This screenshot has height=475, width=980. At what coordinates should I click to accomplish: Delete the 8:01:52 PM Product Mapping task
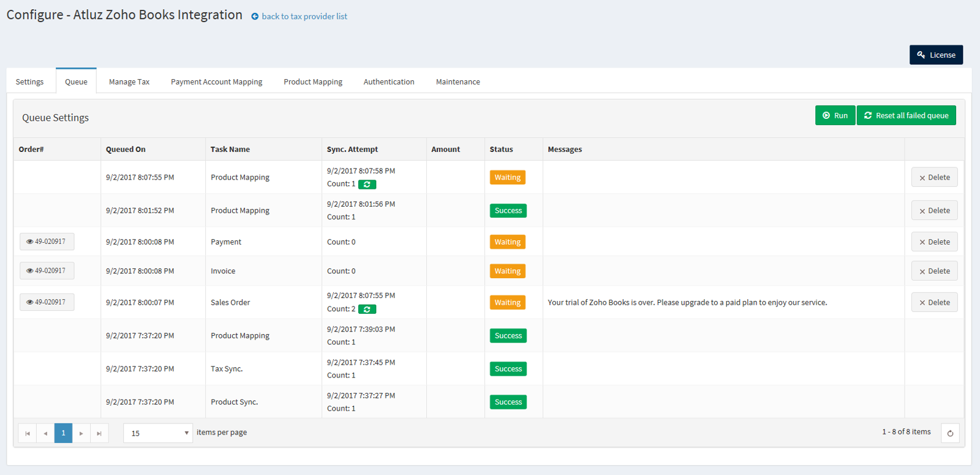(934, 210)
